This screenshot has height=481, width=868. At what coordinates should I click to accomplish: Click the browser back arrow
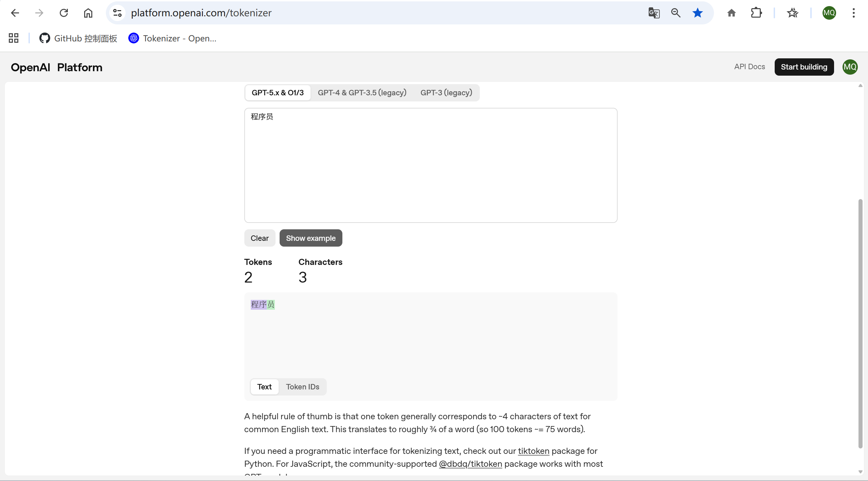pyautogui.click(x=15, y=13)
